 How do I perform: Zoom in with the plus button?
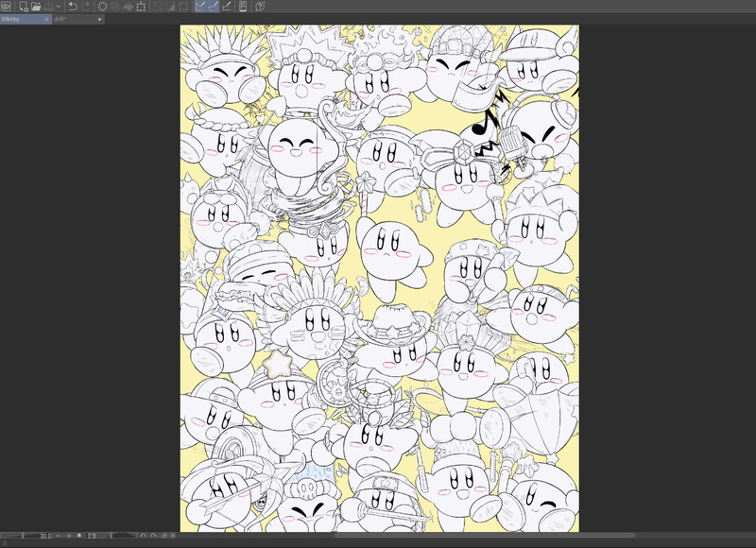pos(69,536)
